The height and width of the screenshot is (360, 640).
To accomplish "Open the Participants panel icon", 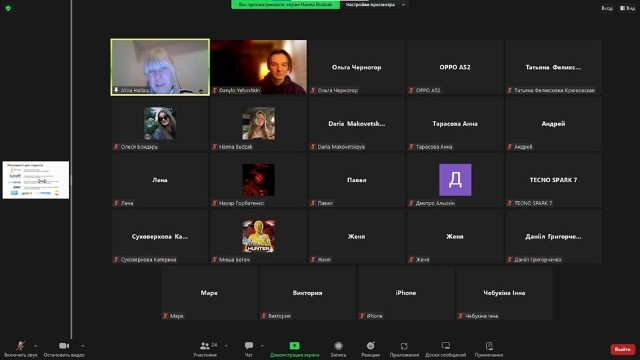I will click(x=205, y=346).
